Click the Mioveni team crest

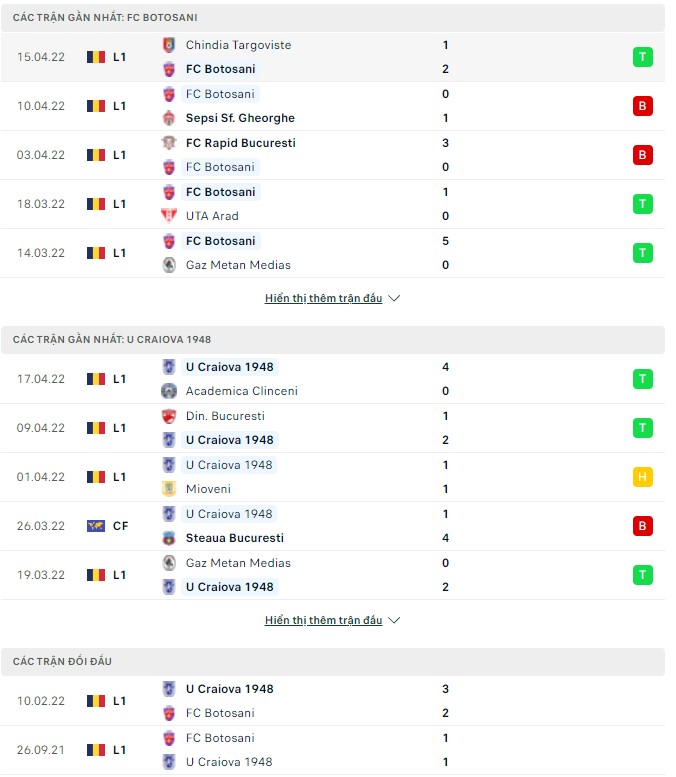click(x=169, y=489)
